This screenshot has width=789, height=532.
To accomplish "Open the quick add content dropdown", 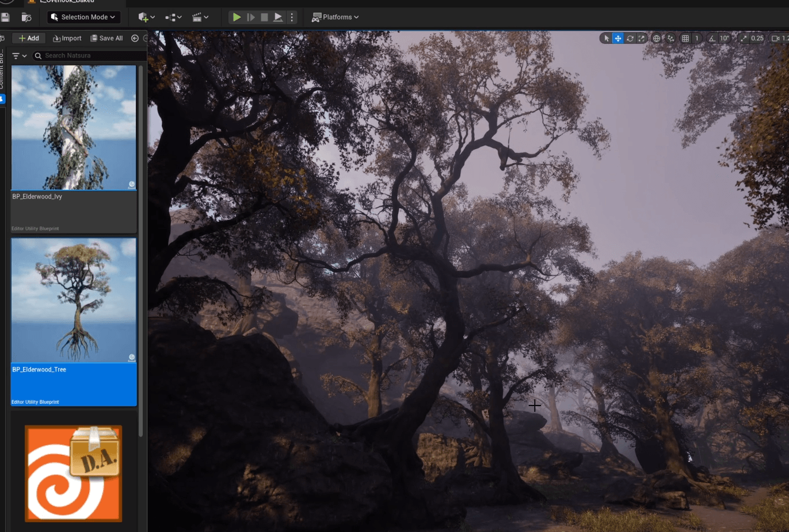I will coord(146,17).
